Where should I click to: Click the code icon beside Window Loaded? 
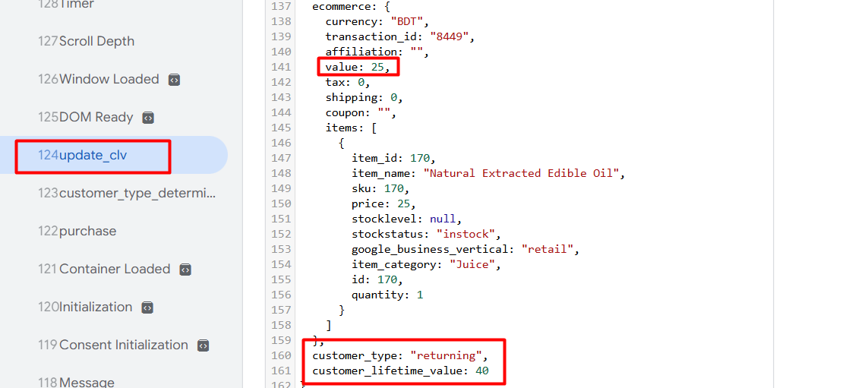pyautogui.click(x=174, y=80)
